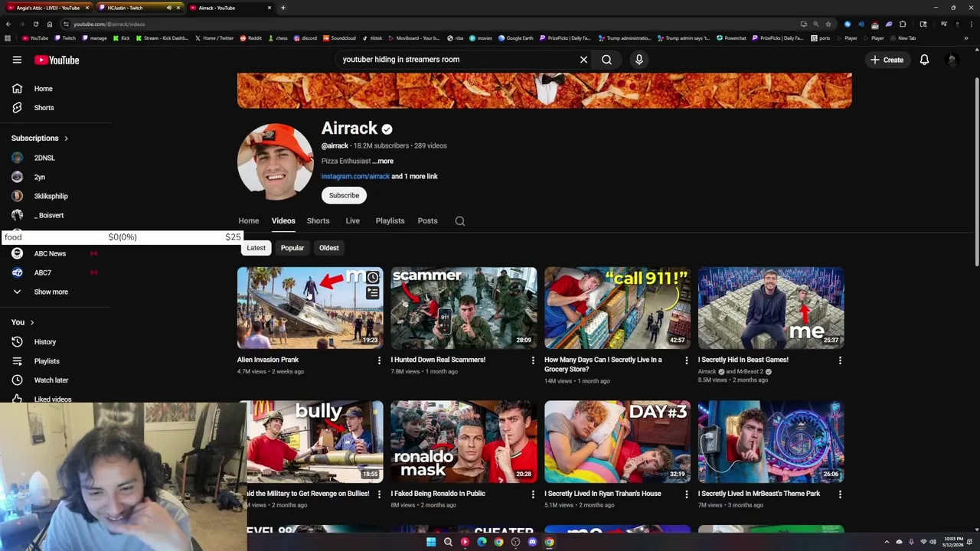Screen dimensions: 980x551
Task: Run search with the magnifier button
Action: click(x=606, y=60)
